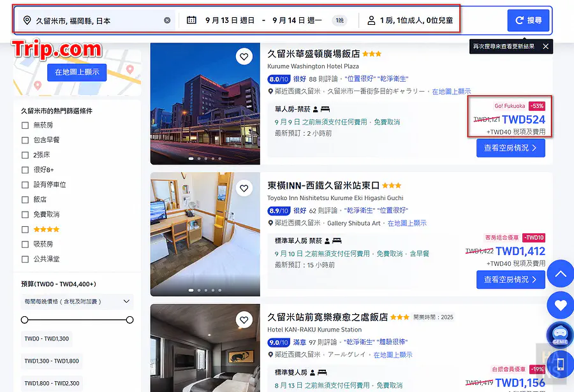
Task: Tick the 吸菸房 filter checkbox
Action: click(x=25, y=244)
